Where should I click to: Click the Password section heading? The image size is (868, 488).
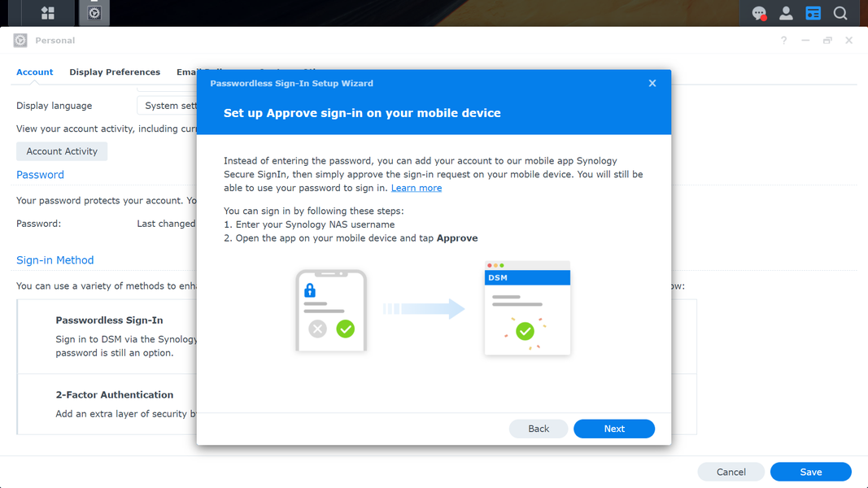pyautogui.click(x=40, y=175)
